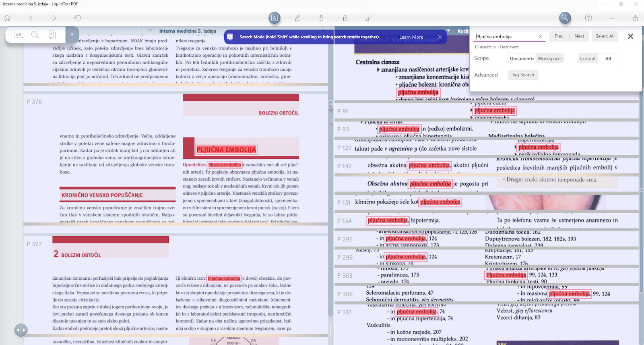The image size is (644, 345).
Task: Choose Current document scope
Action: pyautogui.click(x=588, y=58)
